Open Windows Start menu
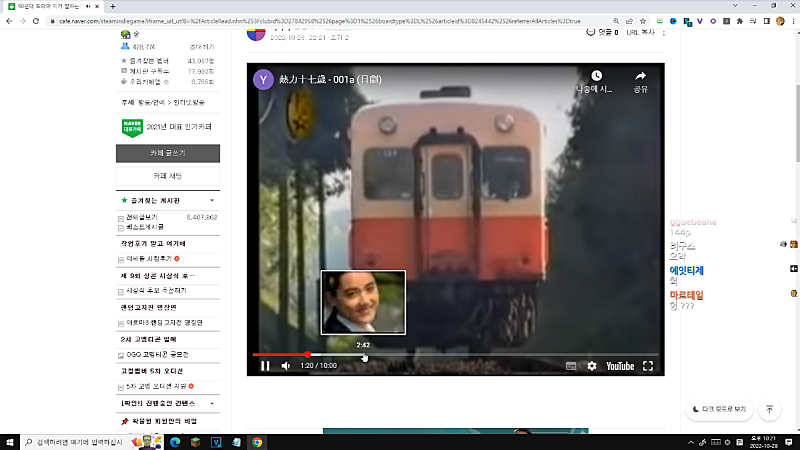Viewport: 800px width, 450px height. click(10, 442)
